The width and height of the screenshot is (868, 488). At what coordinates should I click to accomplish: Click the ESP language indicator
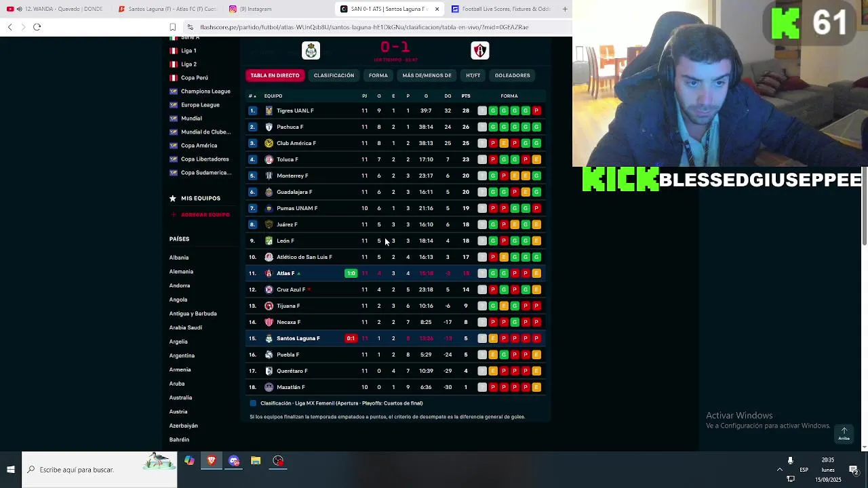[x=804, y=470]
